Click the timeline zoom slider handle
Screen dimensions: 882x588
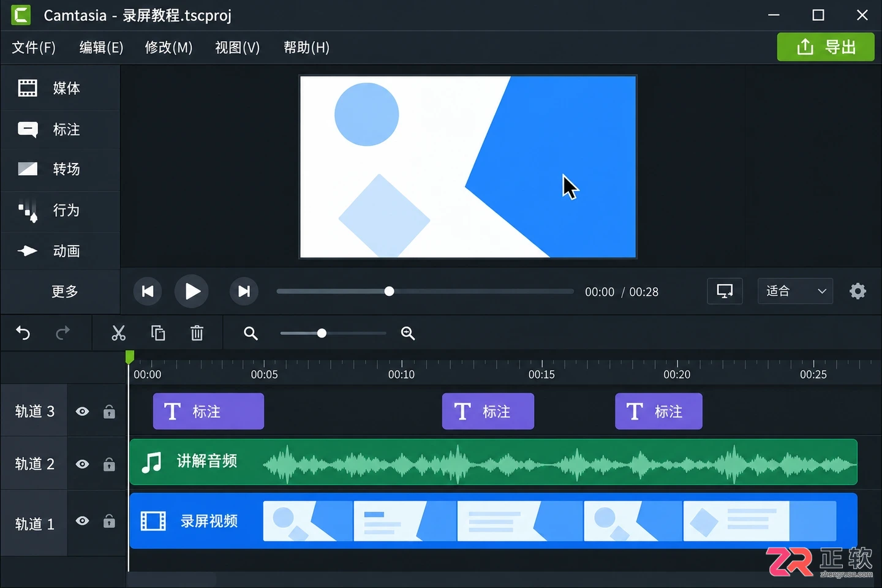[322, 333]
